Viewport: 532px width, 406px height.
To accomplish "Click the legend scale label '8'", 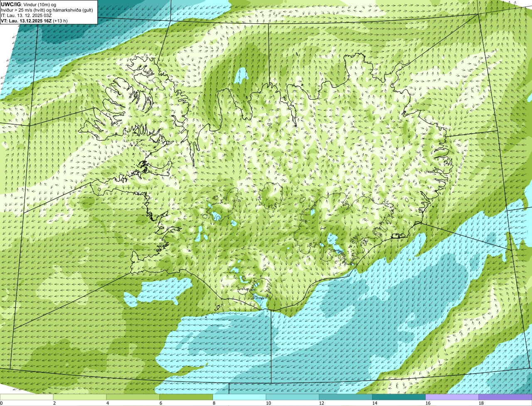I will click(x=214, y=403).
